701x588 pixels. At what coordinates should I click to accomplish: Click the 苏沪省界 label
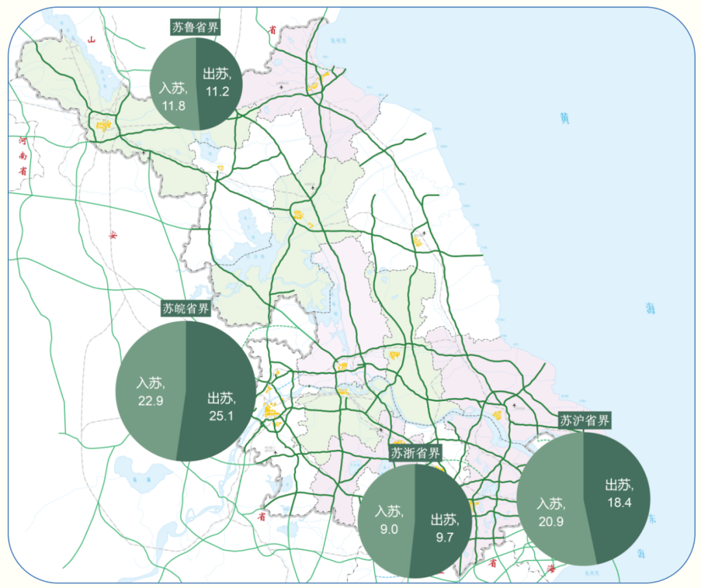click(584, 421)
